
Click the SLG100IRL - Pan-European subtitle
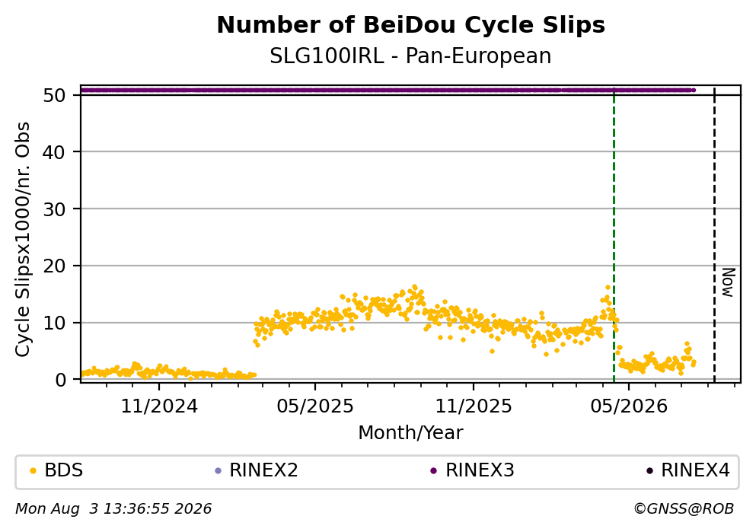coord(410,56)
